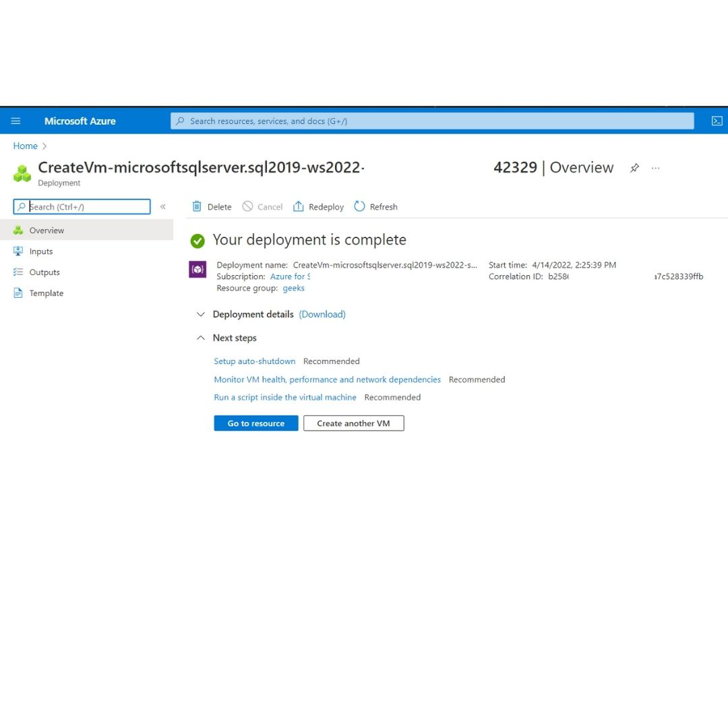Focus the top Search resources, services, and docs field
728x728 pixels.
pos(432,121)
